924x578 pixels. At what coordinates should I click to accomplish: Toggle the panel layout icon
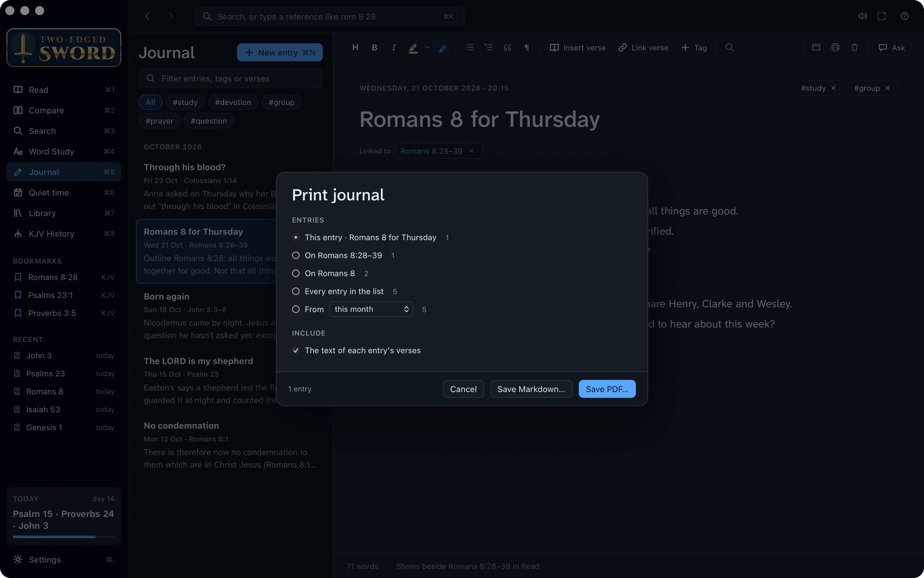point(816,48)
